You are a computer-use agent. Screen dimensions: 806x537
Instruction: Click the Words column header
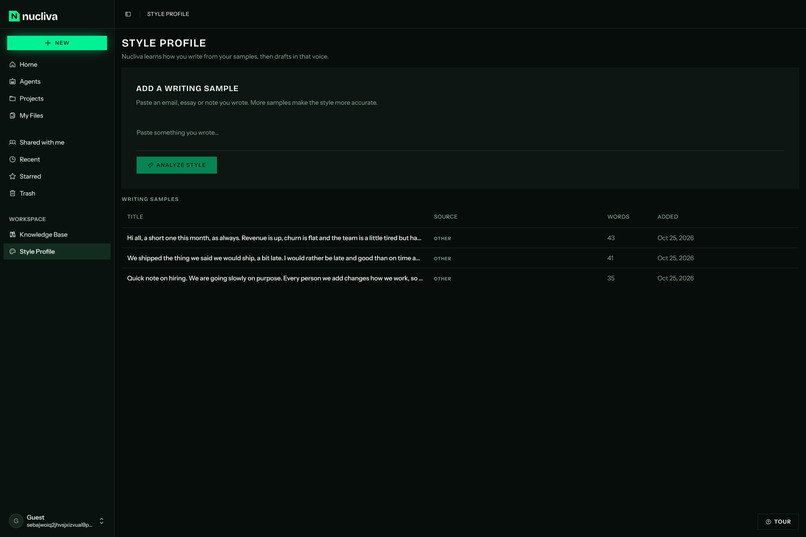tap(618, 217)
